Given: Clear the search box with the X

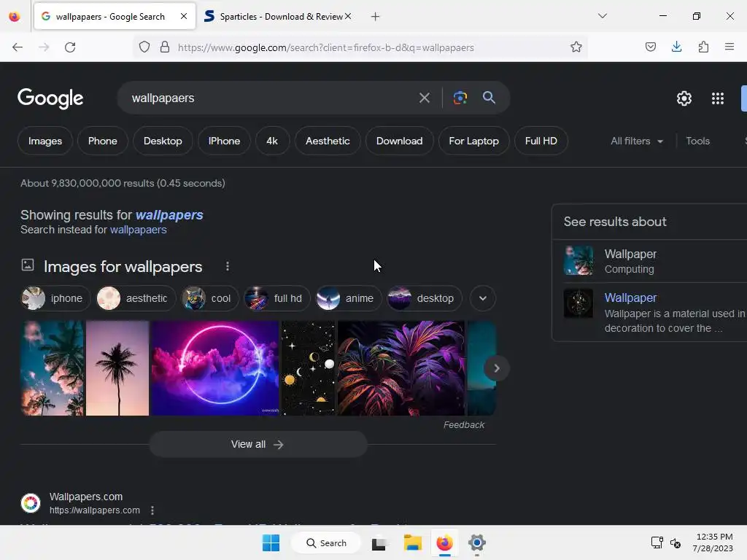Looking at the screenshot, I should coord(424,98).
